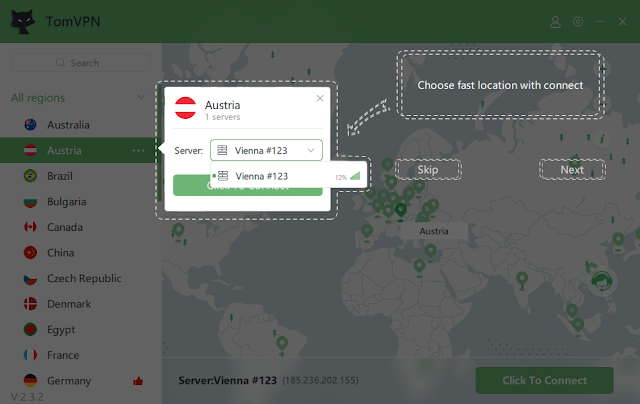Click the thumbs-up icon next to Germany

click(x=138, y=381)
